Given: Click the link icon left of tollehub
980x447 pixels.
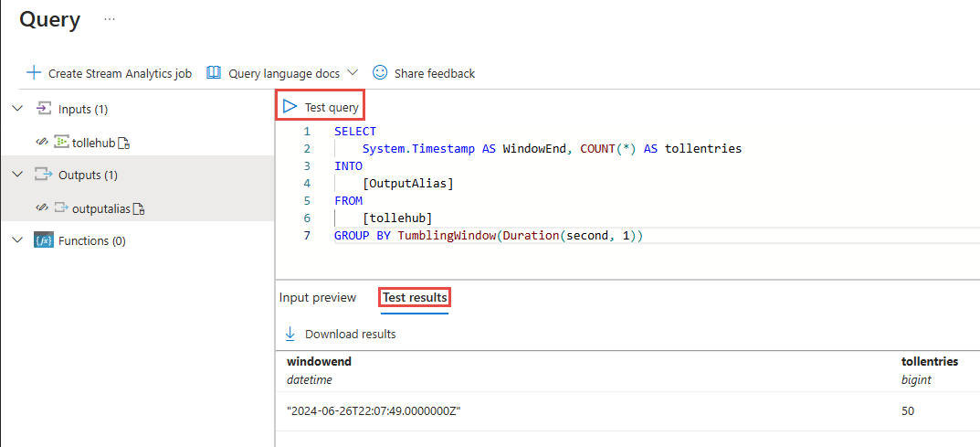Looking at the screenshot, I should (x=42, y=143).
